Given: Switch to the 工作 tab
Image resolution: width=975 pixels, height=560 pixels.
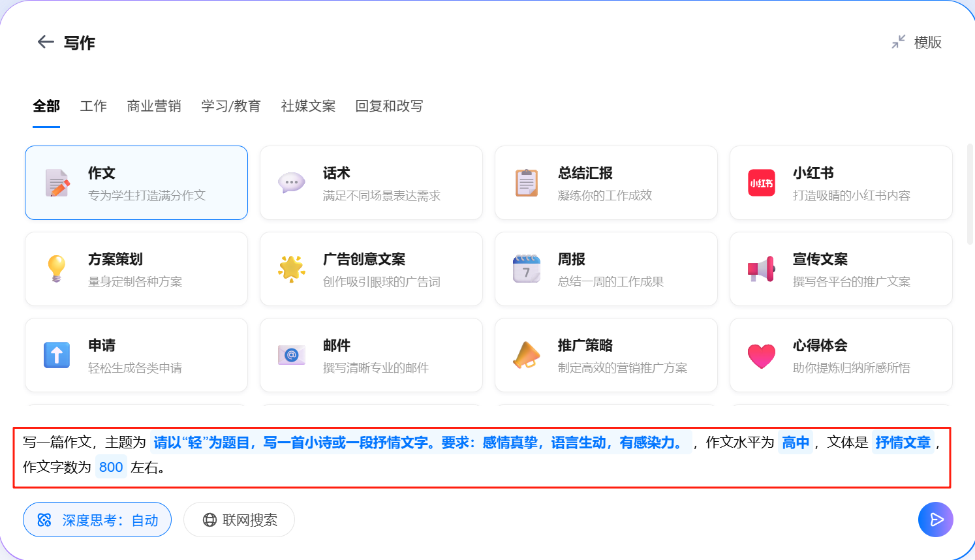Looking at the screenshot, I should [93, 106].
